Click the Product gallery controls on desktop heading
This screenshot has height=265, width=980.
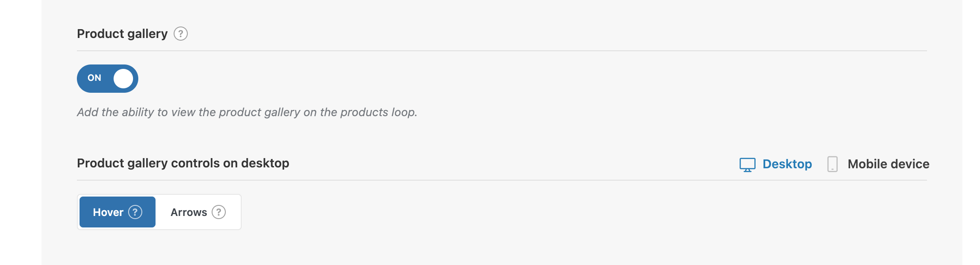(x=183, y=163)
